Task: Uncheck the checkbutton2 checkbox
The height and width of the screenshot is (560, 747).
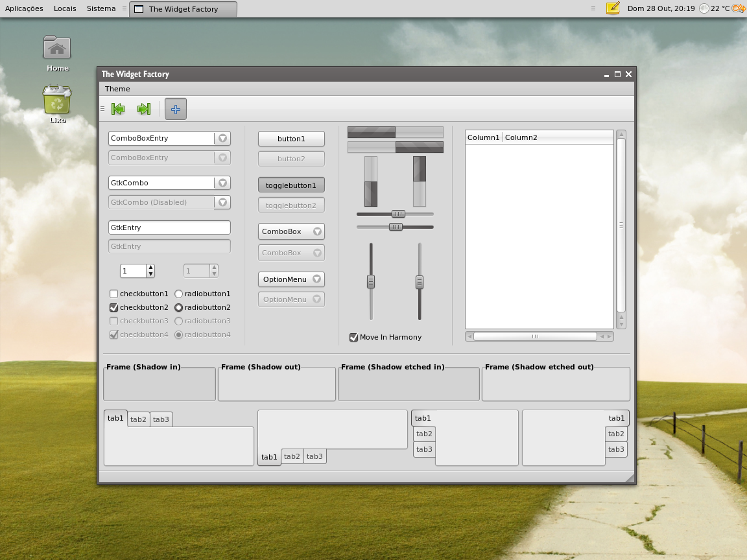Action: point(113,307)
